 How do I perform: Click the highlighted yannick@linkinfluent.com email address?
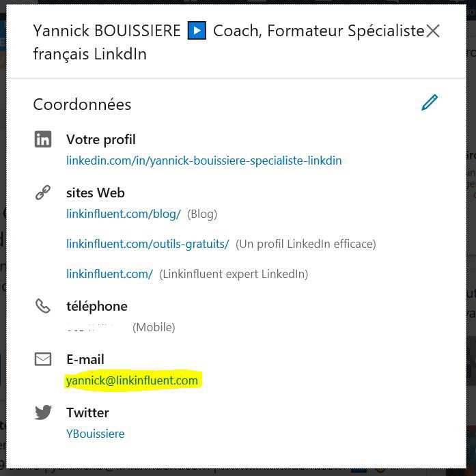pyautogui.click(x=132, y=380)
